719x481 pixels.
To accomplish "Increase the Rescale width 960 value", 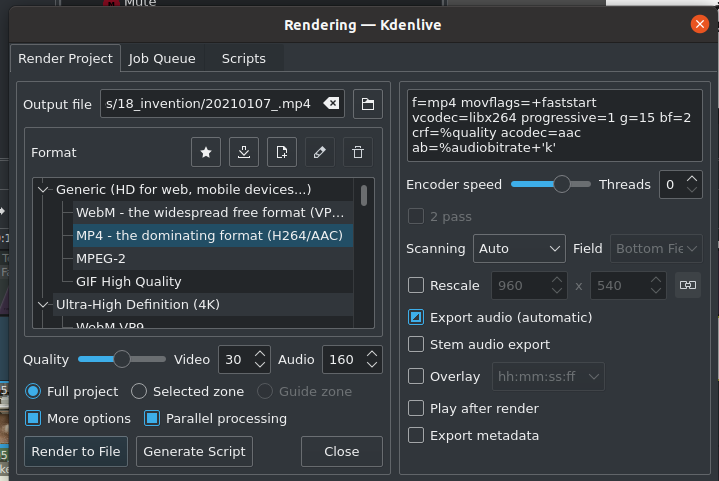I will coord(557,280).
